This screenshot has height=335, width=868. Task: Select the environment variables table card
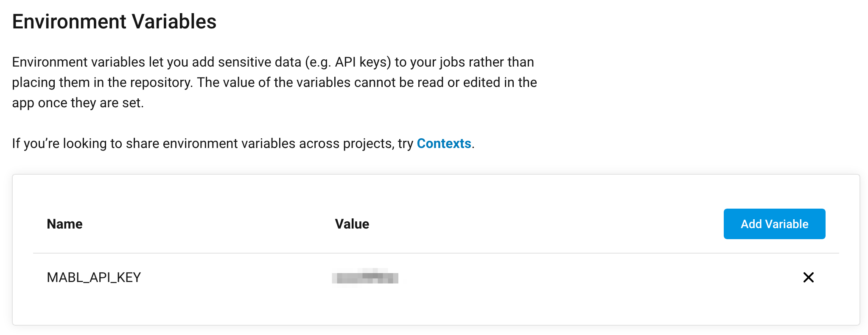[x=434, y=250]
